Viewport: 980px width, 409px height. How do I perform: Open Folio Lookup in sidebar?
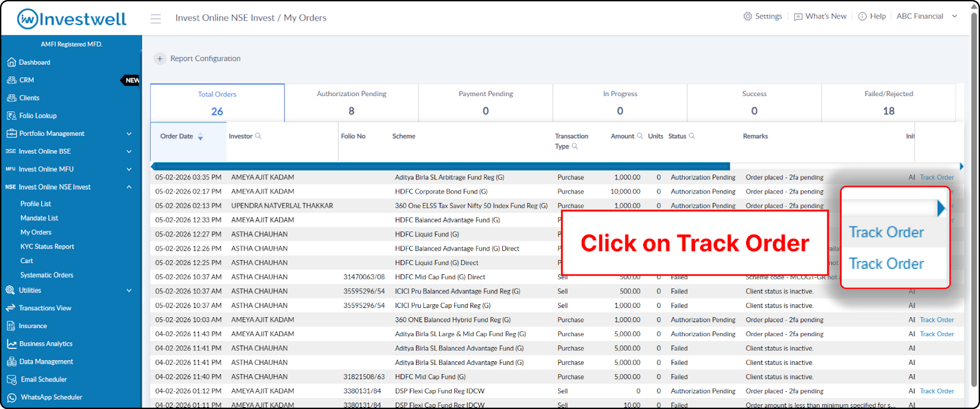[x=37, y=116]
